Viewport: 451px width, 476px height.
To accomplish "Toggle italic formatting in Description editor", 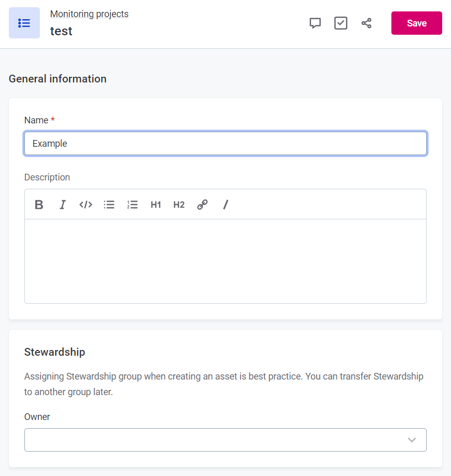I will click(x=63, y=205).
